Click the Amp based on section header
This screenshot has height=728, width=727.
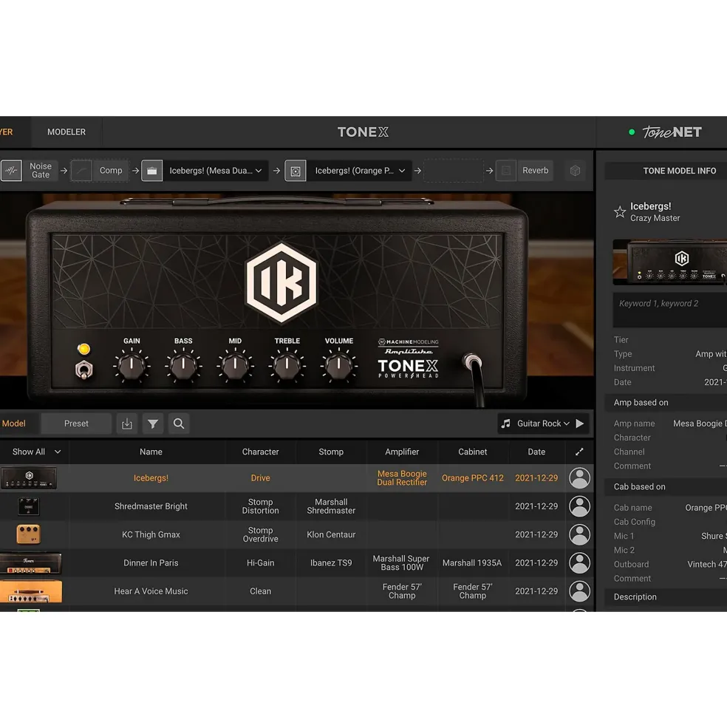666,403
